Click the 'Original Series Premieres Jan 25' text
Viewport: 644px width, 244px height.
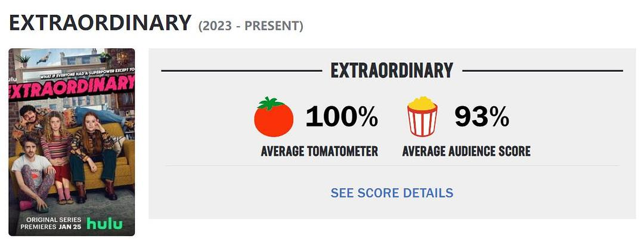[x=50, y=224]
